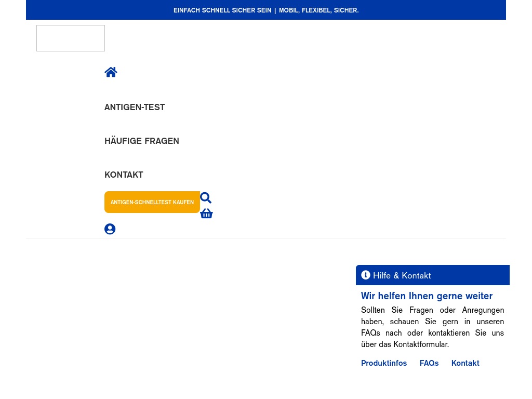Click the words Sollten Sie Fragen in the paragraph
Screen dimensions: 532x399
pos(397,310)
